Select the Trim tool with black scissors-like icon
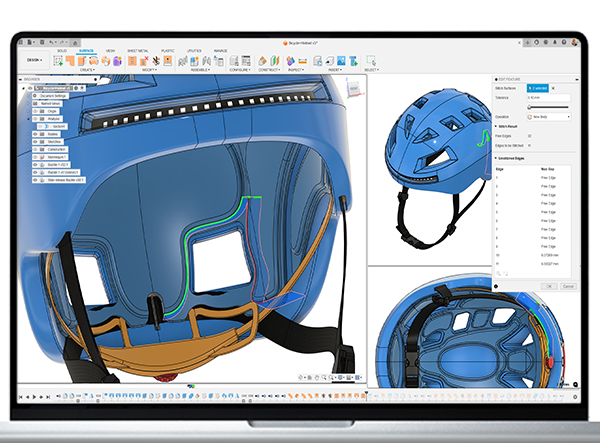The width and height of the screenshot is (600, 444). 156,60
